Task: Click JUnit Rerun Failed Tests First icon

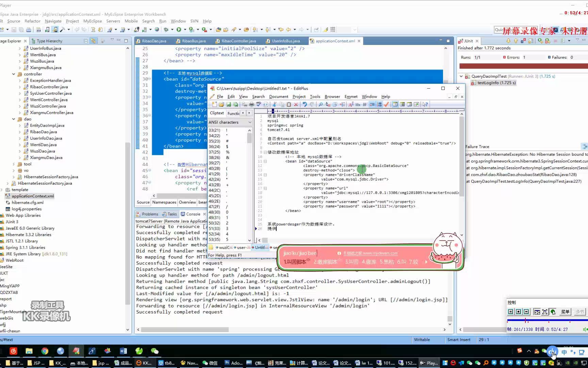Action: pyautogui.click(x=548, y=41)
